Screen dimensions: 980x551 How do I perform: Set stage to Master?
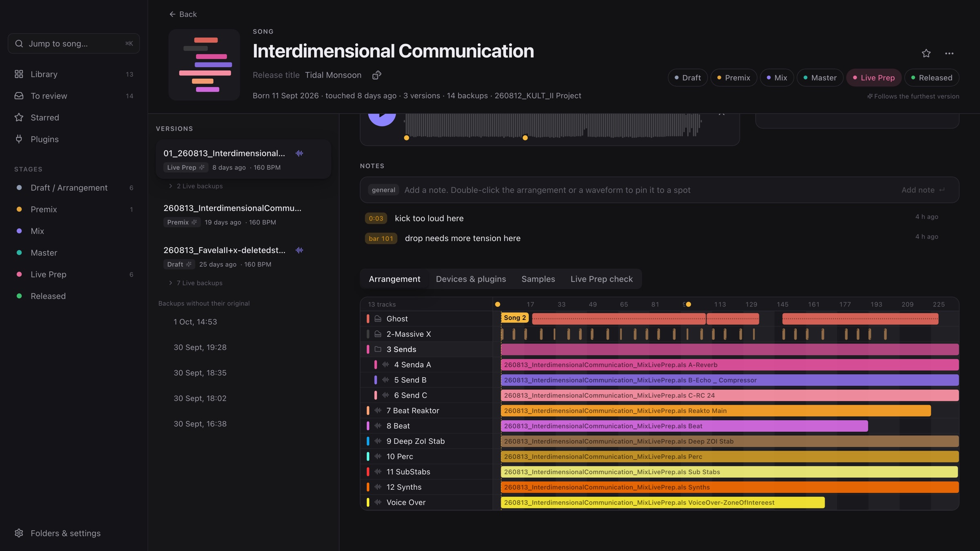pyautogui.click(x=820, y=78)
